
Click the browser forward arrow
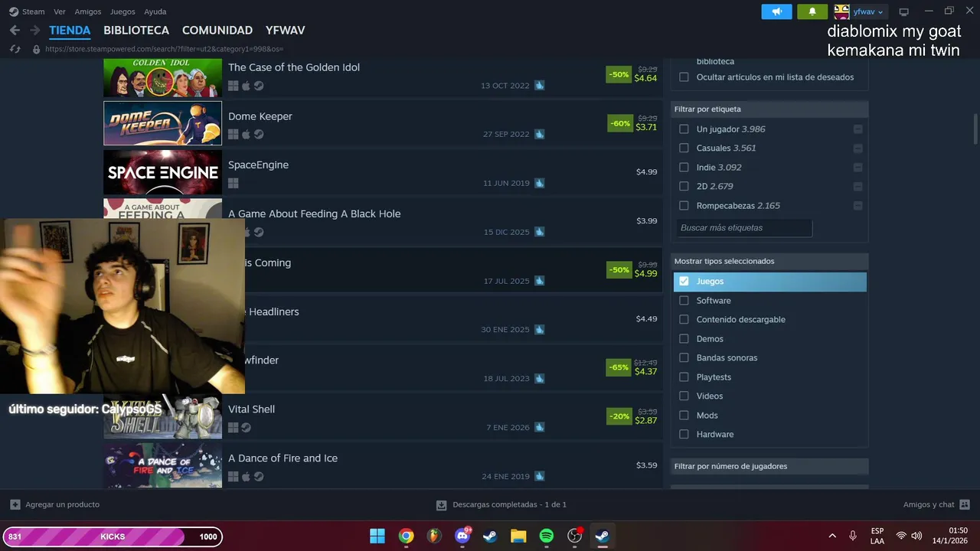[x=34, y=31]
